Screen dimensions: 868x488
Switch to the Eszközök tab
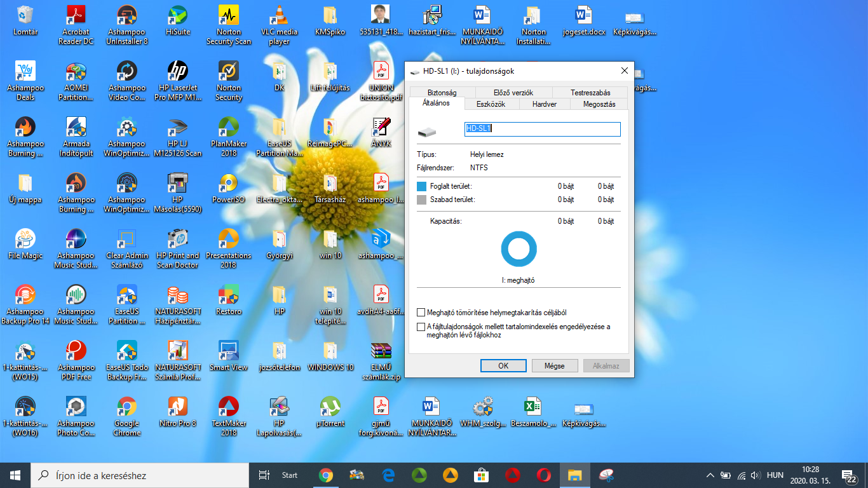(492, 104)
